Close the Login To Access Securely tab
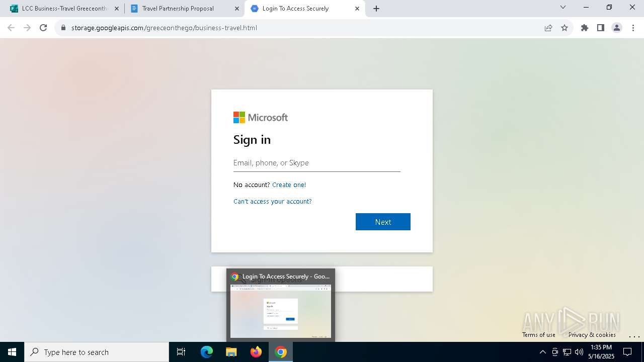 click(357, 9)
